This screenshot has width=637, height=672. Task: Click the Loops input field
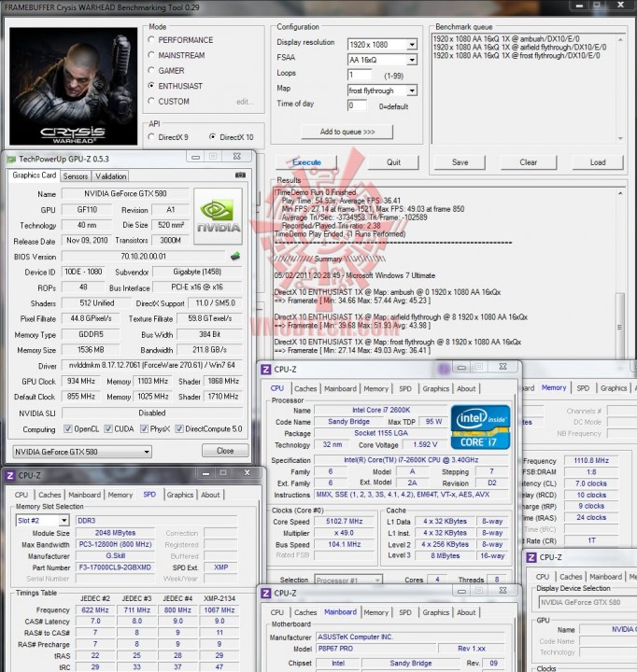point(360,75)
